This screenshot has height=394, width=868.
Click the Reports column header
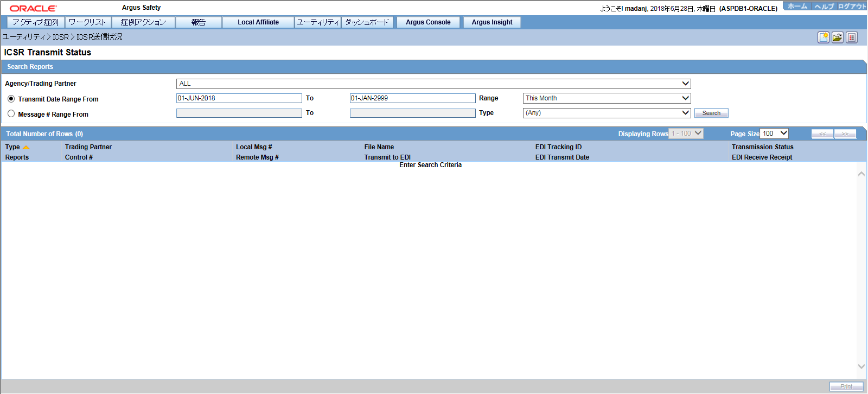[x=17, y=157]
